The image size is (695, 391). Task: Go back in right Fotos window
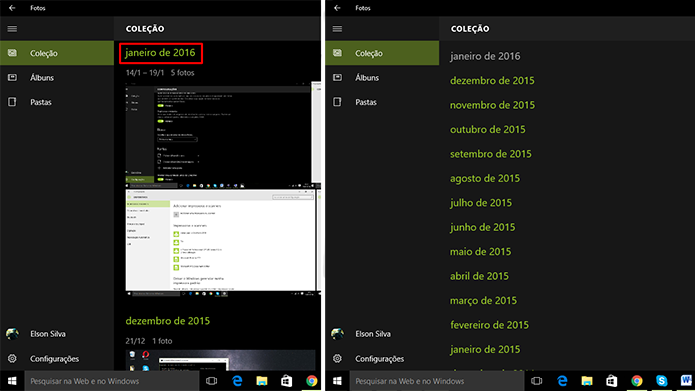click(337, 8)
